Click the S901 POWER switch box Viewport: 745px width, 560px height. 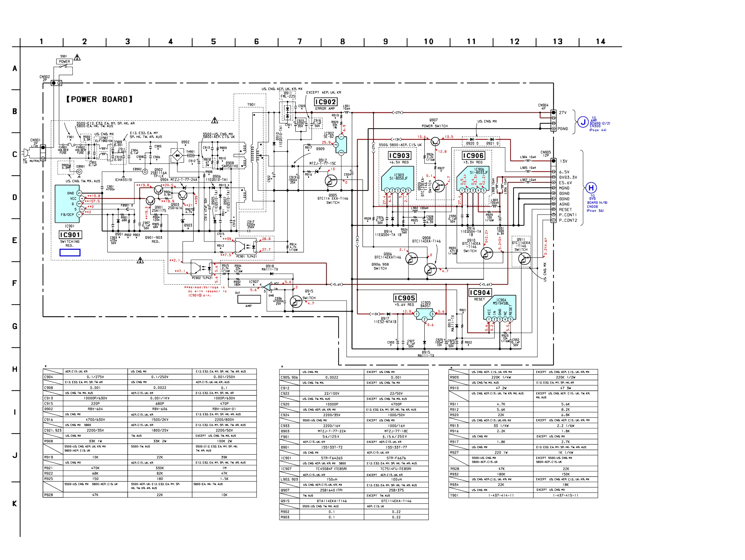pyautogui.click(x=64, y=62)
